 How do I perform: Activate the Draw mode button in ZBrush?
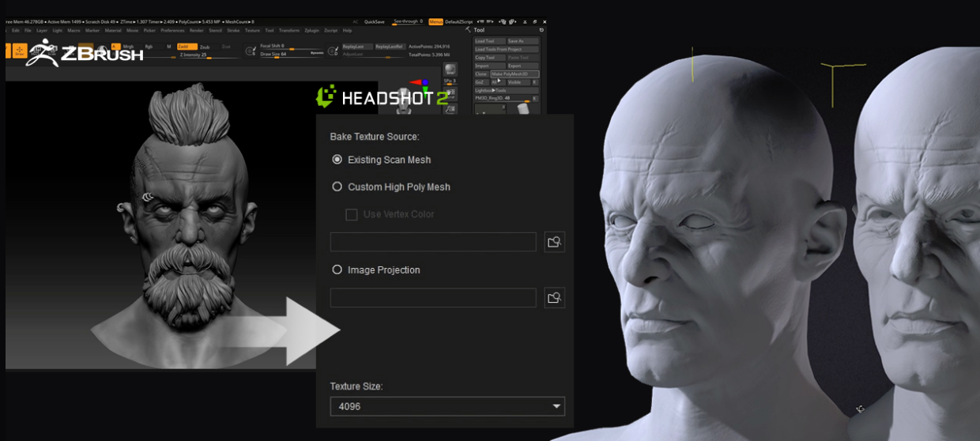(x=20, y=51)
